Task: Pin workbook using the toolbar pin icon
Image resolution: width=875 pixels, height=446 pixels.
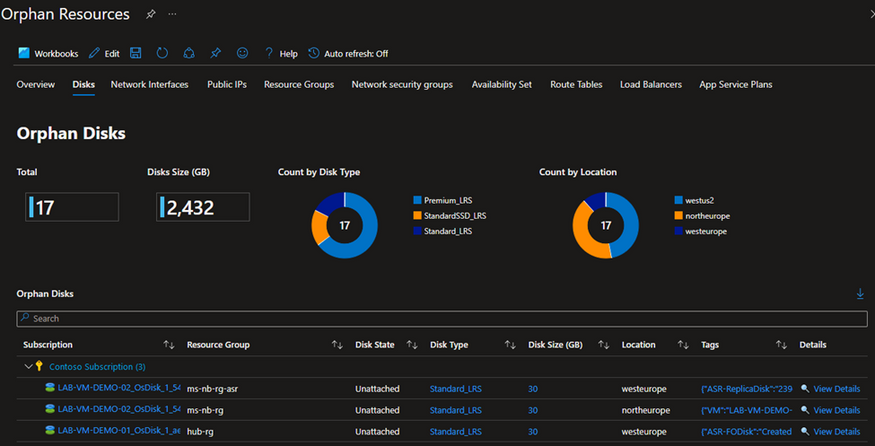Action: click(x=216, y=53)
